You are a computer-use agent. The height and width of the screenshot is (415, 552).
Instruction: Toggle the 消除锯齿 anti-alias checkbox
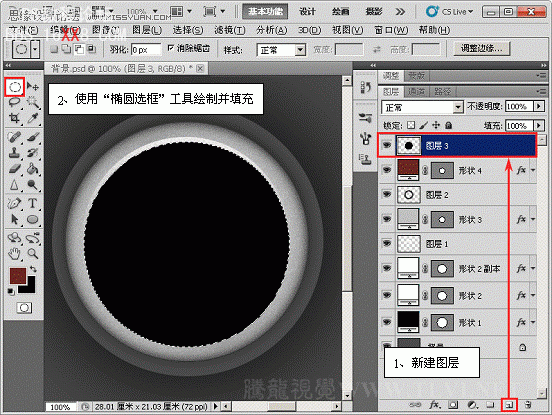click(x=171, y=48)
